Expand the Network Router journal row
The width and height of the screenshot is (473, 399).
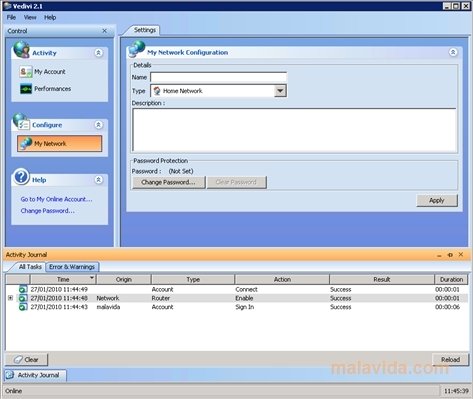pyautogui.click(x=10, y=298)
